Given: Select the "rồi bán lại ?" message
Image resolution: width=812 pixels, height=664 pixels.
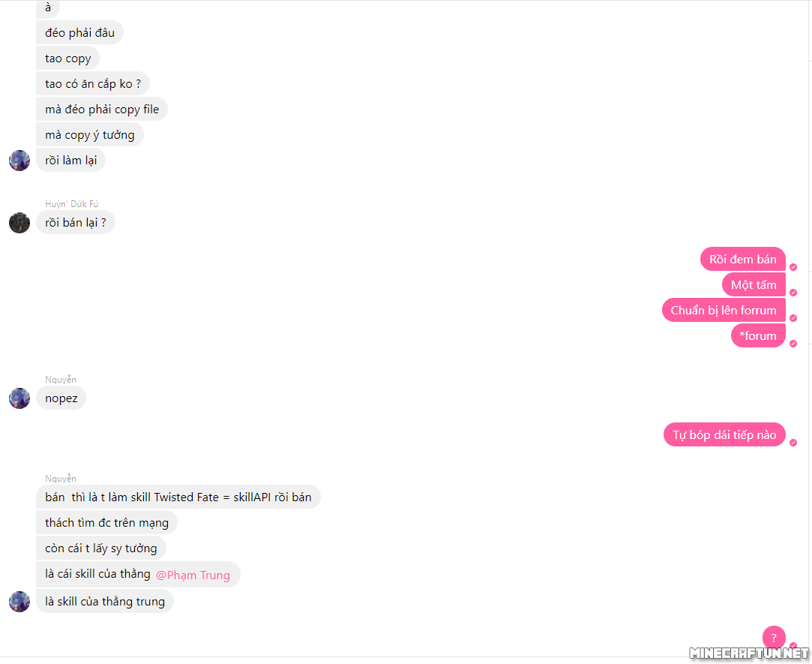Looking at the screenshot, I should pyautogui.click(x=76, y=222).
